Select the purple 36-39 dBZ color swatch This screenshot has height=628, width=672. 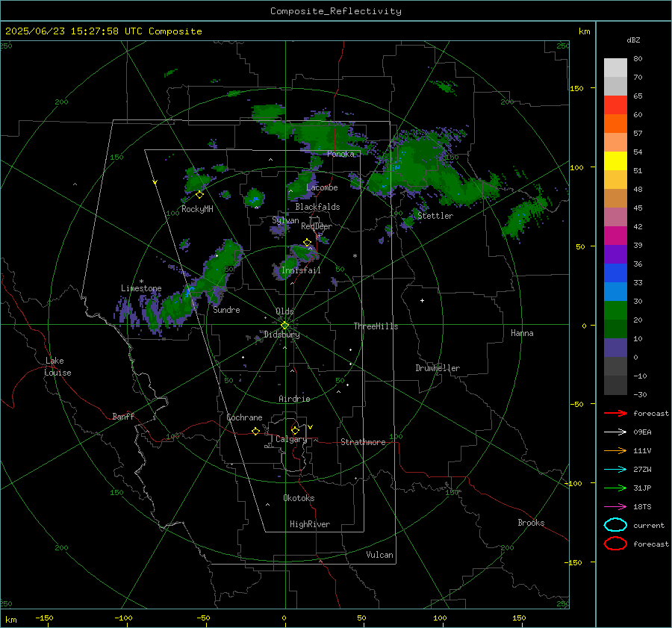[615, 255]
